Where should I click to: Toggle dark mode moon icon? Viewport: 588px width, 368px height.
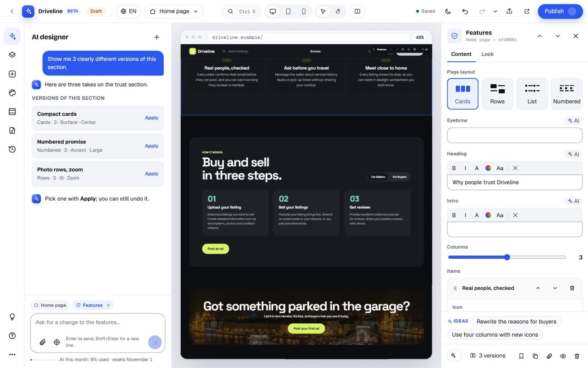pyautogui.click(x=448, y=11)
